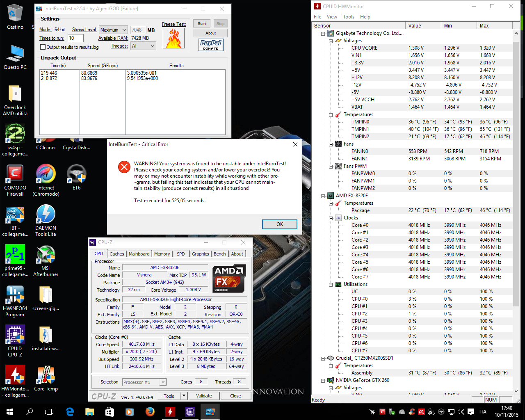Open File Explorer from the taskbar

[x=90, y=412]
